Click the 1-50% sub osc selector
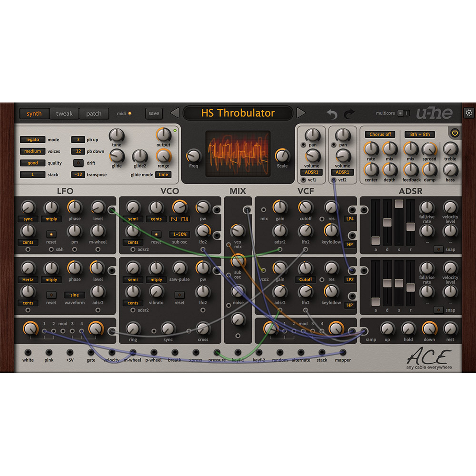Image resolution: width=476 pixels, height=476 pixels. [x=180, y=234]
